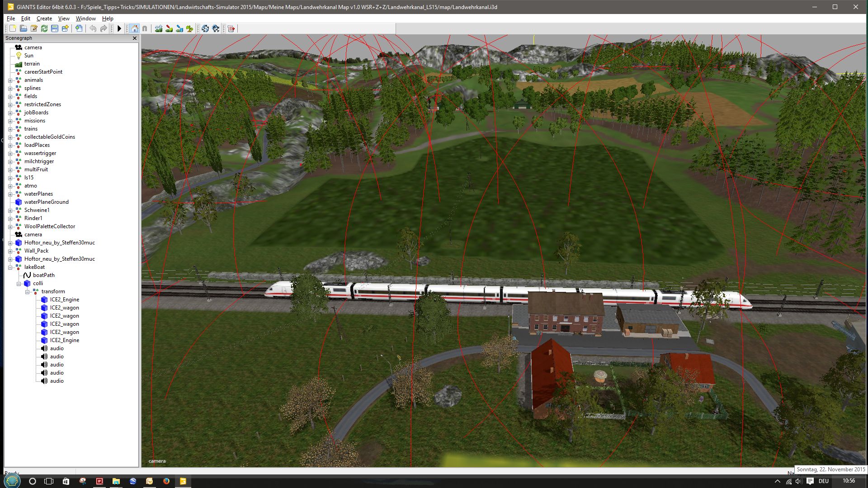
Task: Open the Window menu
Action: (85, 19)
